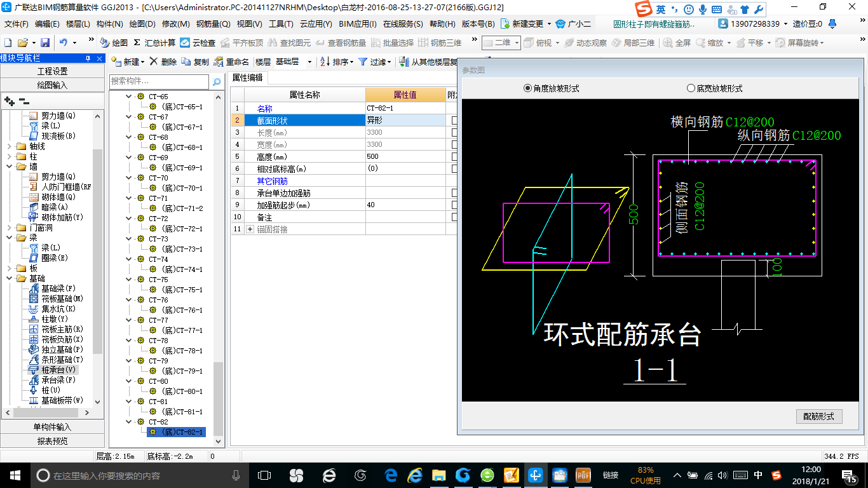Select 桩承台(V) in the navigation tree
The image size is (868, 488).
tap(53, 369)
